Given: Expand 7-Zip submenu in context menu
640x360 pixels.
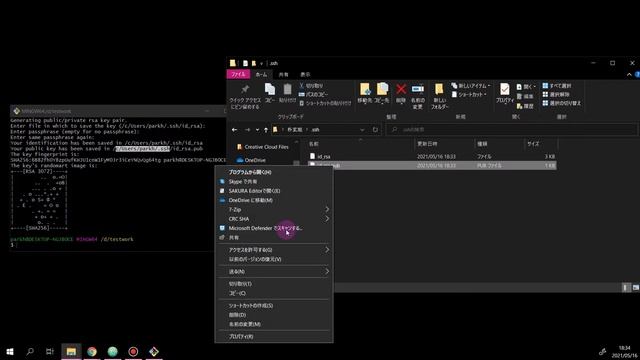Looking at the screenshot, I should tap(327, 209).
